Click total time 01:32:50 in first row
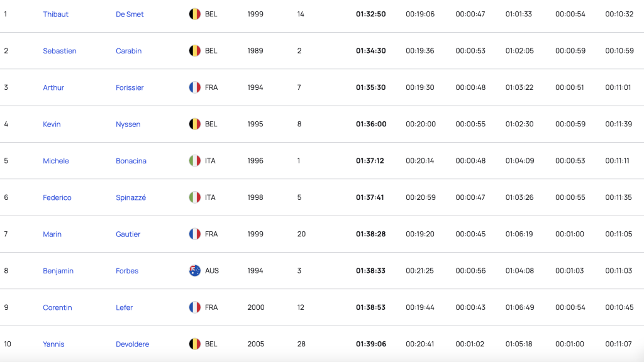The image size is (644, 362). (371, 14)
